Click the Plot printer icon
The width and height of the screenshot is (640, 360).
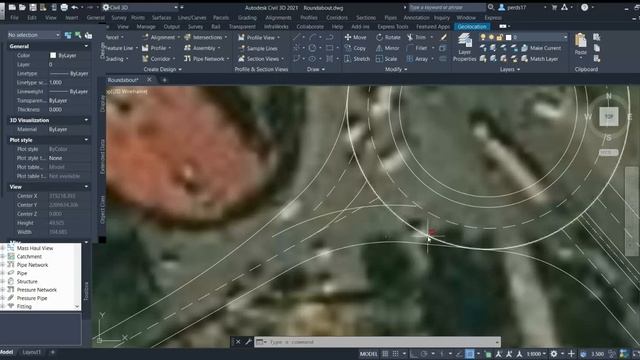[64, 7]
